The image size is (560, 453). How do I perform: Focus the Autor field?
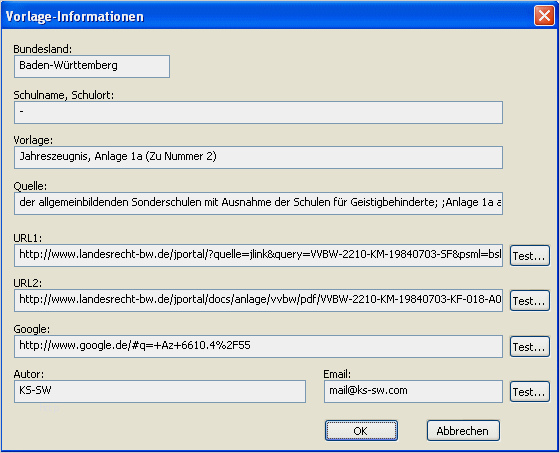click(160, 392)
